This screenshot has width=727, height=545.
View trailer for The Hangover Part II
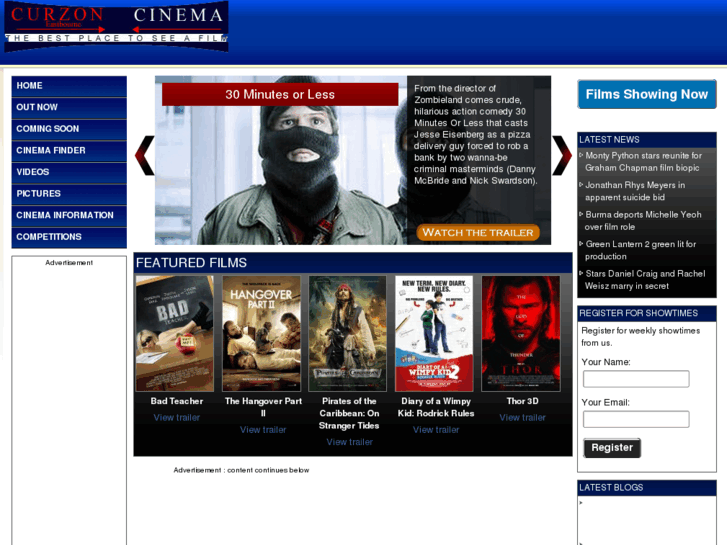click(x=263, y=430)
